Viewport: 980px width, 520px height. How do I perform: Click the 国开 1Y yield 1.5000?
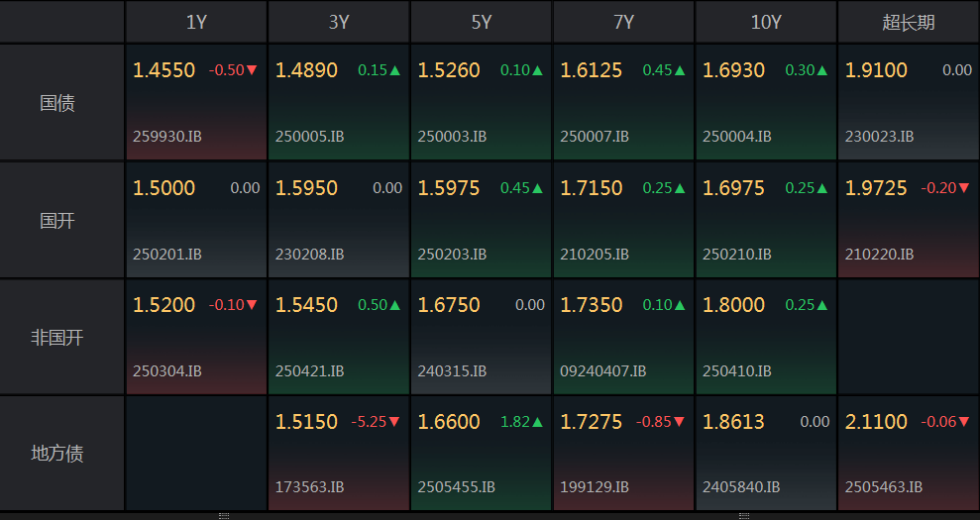[x=164, y=188]
